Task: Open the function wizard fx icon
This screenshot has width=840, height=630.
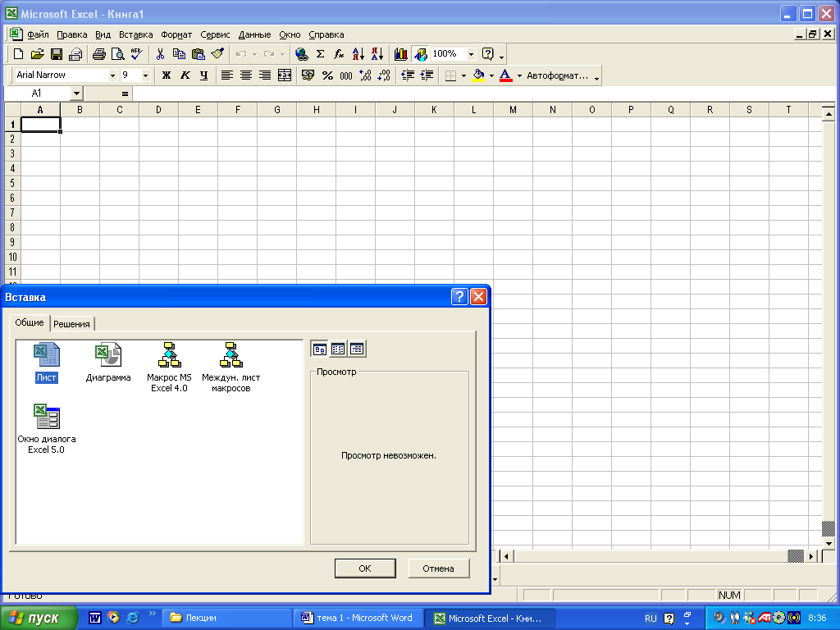Action: click(339, 53)
